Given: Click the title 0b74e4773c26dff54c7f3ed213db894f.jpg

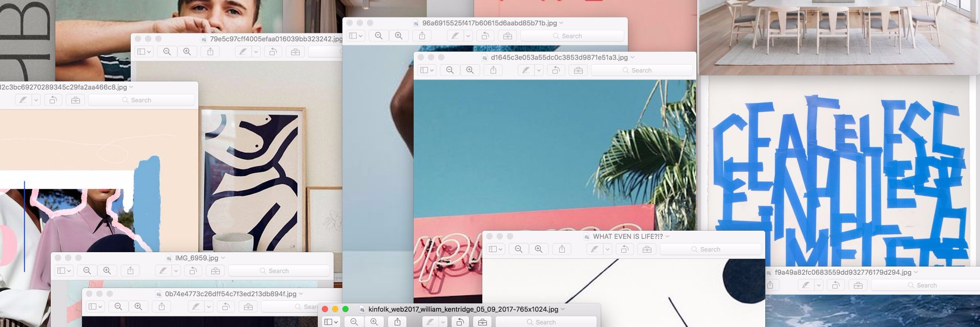Looking at the screenshot, I should tap(231, 294).
